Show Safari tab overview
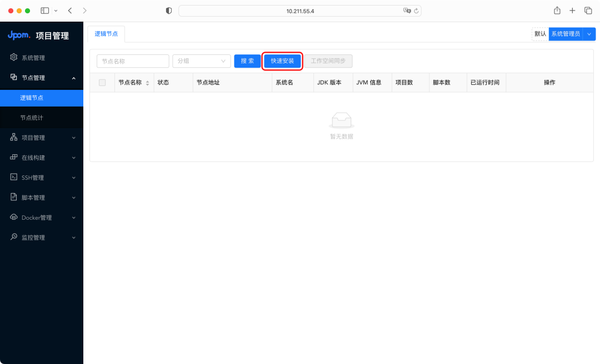Image resolution: width=600 pixels, height=364 pixels. pyautogui.click(x=588, y=11)
